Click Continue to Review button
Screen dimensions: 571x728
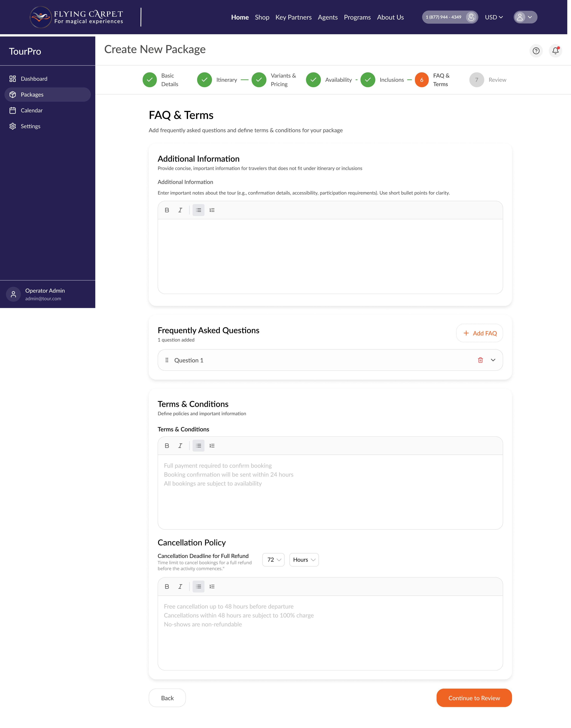tap(474, 698)
